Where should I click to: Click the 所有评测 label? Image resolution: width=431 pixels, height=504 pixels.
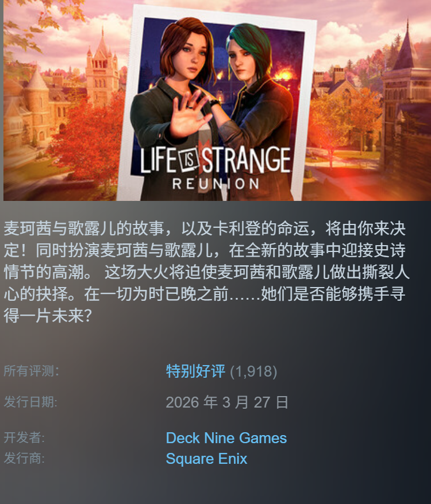(x=31, y=371)
